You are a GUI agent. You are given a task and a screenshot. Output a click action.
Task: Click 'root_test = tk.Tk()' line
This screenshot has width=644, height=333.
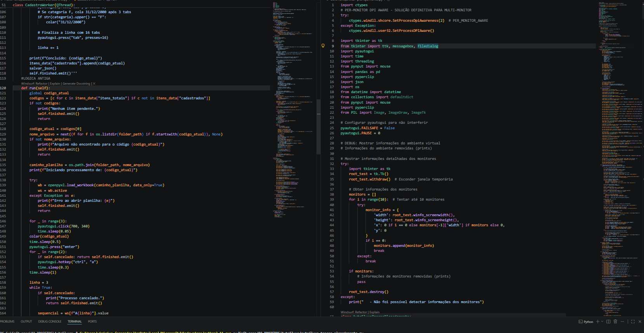coord(369,174)
